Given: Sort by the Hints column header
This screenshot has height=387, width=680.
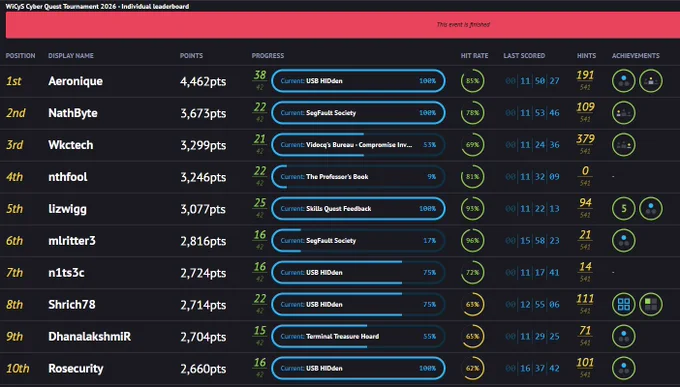Looking at the screenshot, I should (x=586, y=56).
